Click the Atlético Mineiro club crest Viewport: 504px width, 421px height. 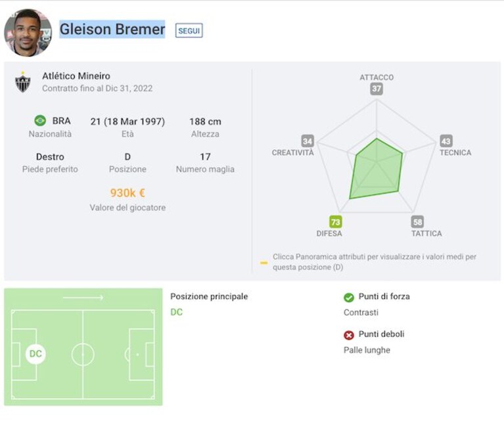(x=23, y=82)
